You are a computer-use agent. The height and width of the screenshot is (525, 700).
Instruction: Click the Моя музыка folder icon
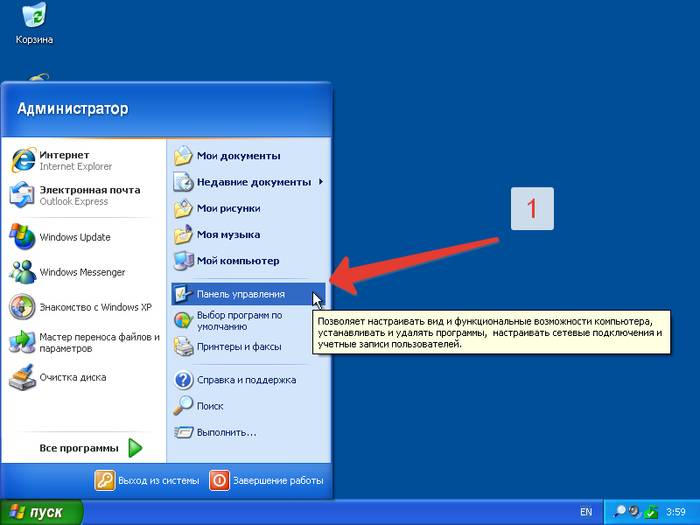(x=183, y=234)
